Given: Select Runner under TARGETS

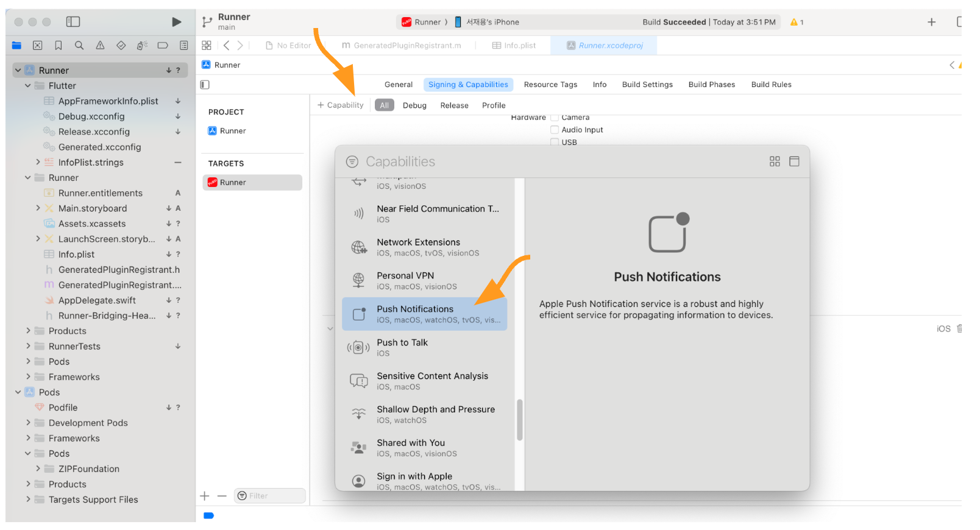Looking at the screenshot, I should 252,182.
